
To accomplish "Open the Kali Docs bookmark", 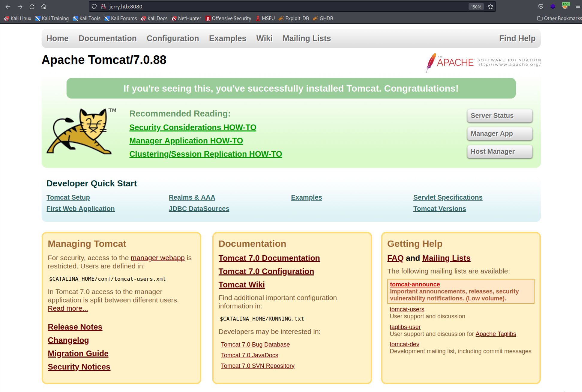I will (x=154, y=18).
